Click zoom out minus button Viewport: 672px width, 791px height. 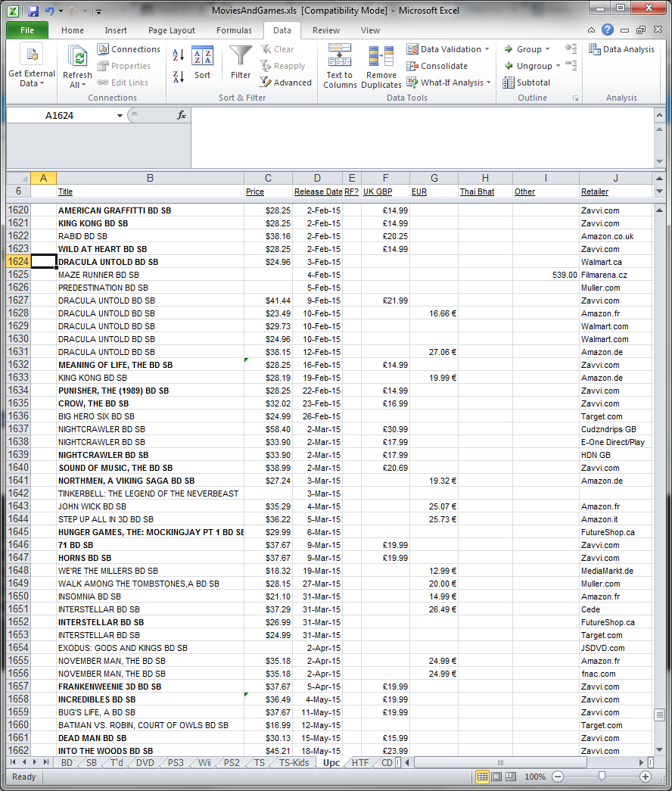pos(558,777)
